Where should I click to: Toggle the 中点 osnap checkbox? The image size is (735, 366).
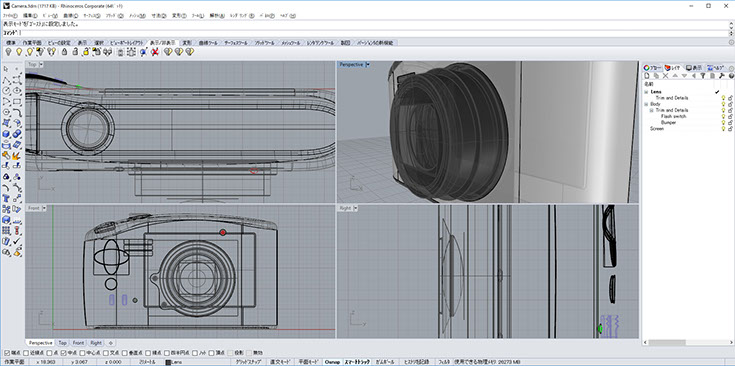pyautogui.click(x=64, y=352)
